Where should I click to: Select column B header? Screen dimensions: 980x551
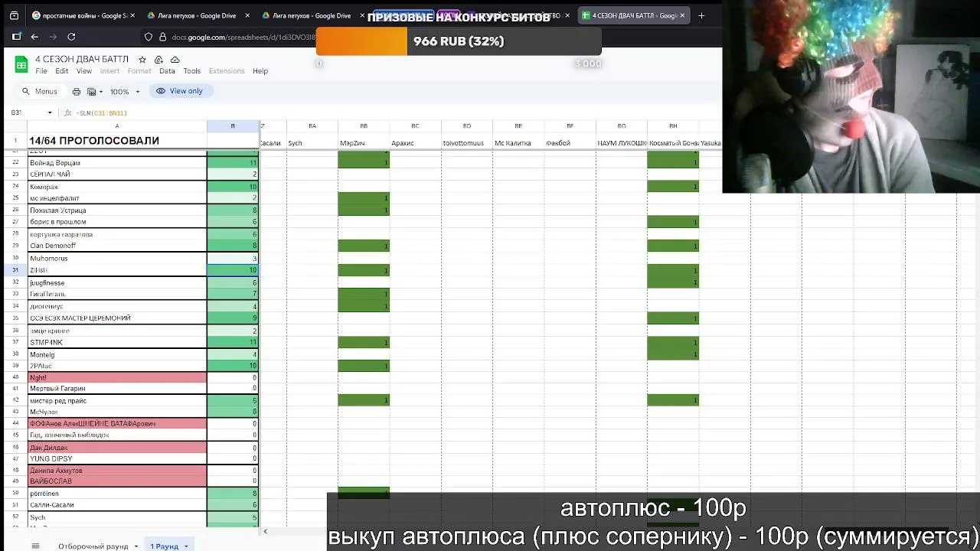233,126
